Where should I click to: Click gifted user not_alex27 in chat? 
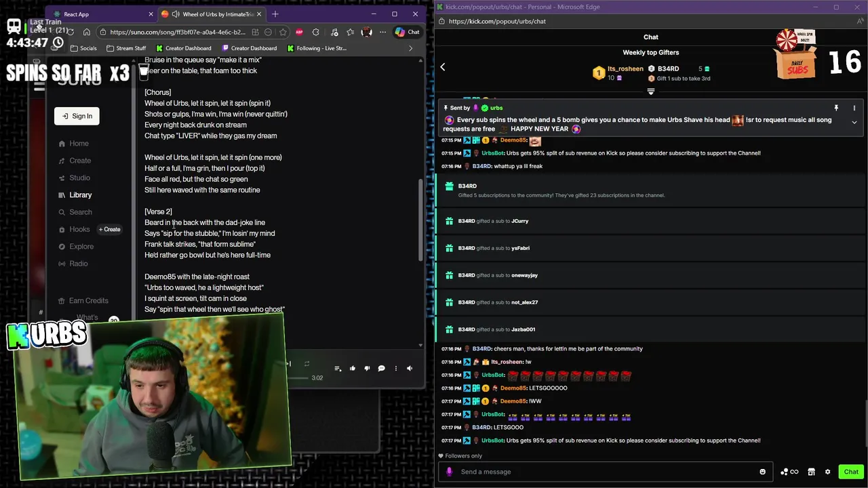524,302
